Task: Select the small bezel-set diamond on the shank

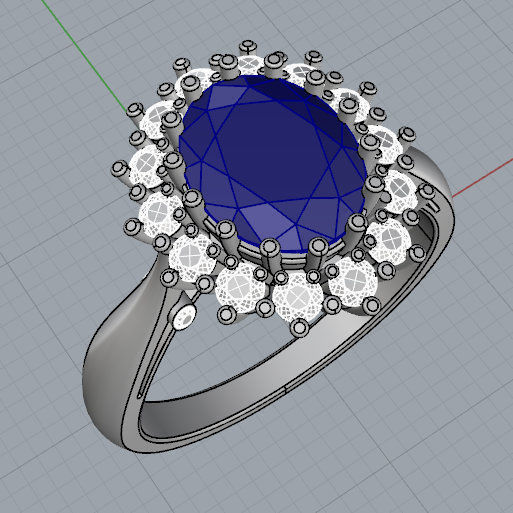Action: [x=184, y=316]
